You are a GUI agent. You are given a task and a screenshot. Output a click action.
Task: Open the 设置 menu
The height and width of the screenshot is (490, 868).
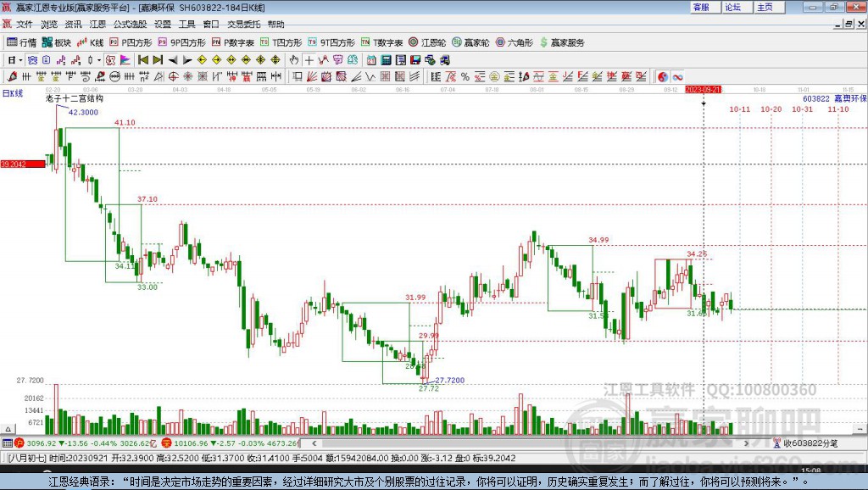[163, 24]
